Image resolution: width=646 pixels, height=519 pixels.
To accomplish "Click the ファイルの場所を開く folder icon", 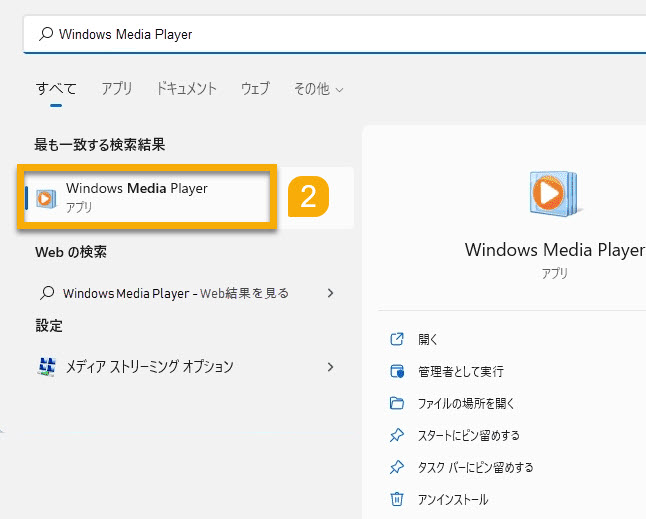I will (x=397, y=403).
